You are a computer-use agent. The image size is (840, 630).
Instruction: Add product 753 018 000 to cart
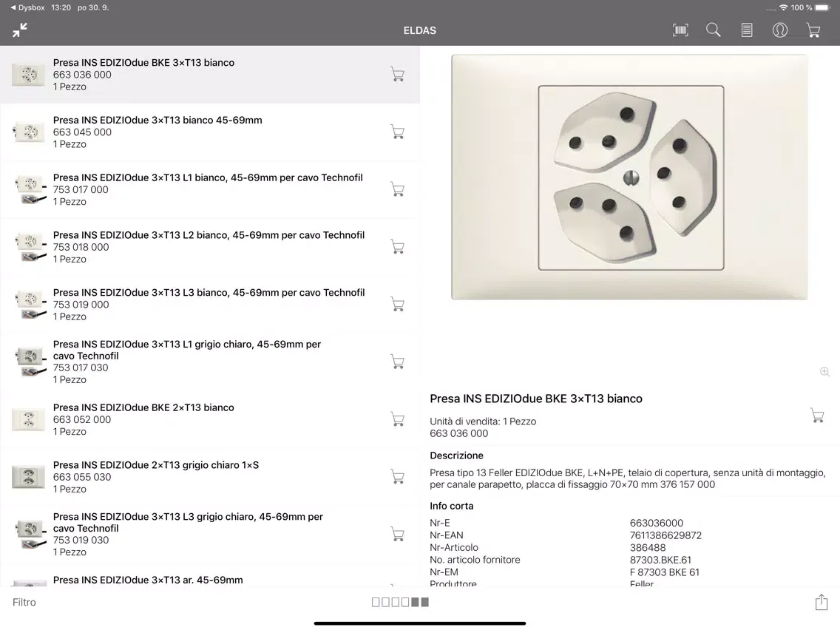click(x=398, y=247)
